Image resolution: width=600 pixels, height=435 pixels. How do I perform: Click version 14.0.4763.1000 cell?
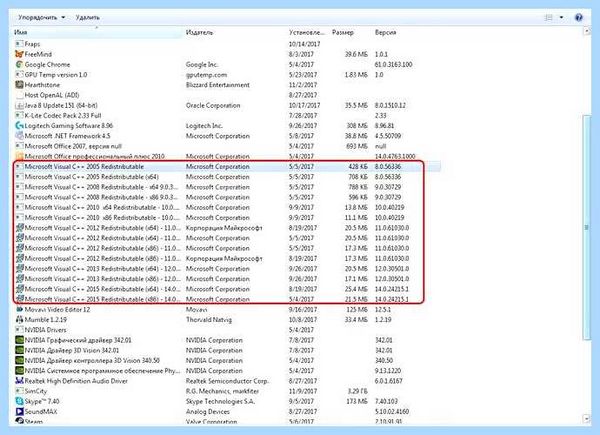coord(395,156)
